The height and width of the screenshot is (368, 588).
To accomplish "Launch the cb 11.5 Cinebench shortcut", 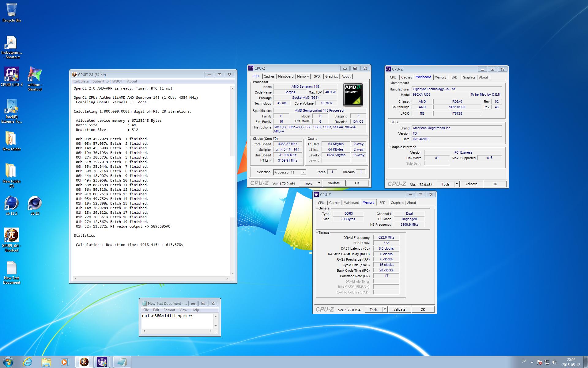I will pos(12,205).
